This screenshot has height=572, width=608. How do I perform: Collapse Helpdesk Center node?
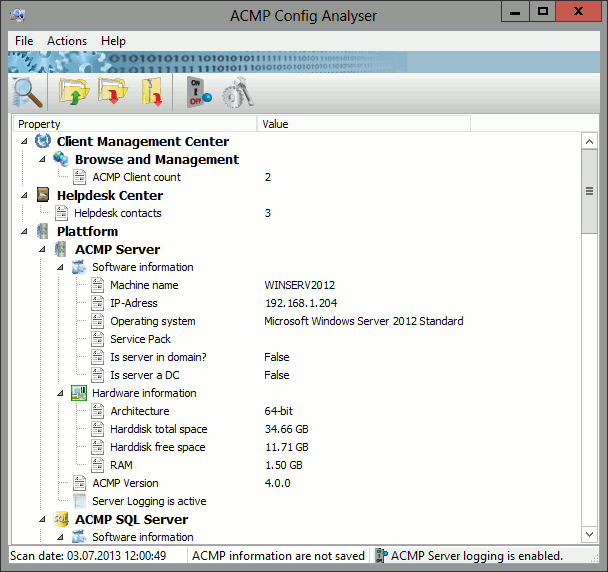(x=24, y=195)
